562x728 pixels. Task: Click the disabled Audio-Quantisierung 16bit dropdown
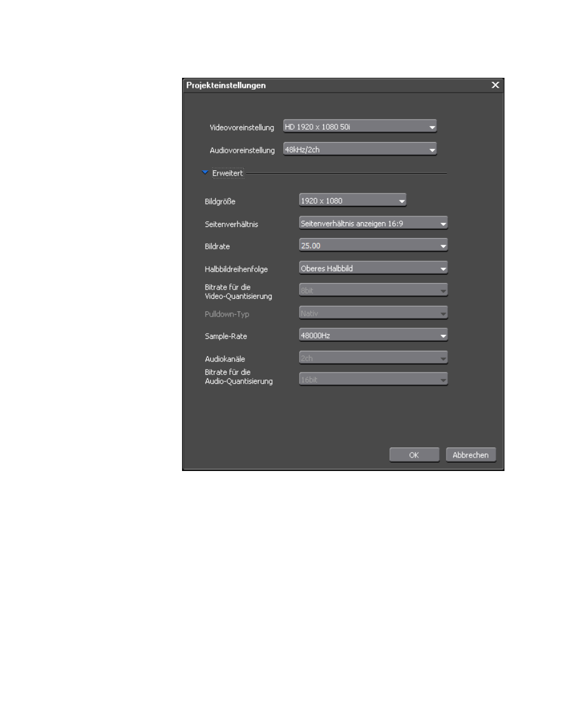[x=373, y=380]
